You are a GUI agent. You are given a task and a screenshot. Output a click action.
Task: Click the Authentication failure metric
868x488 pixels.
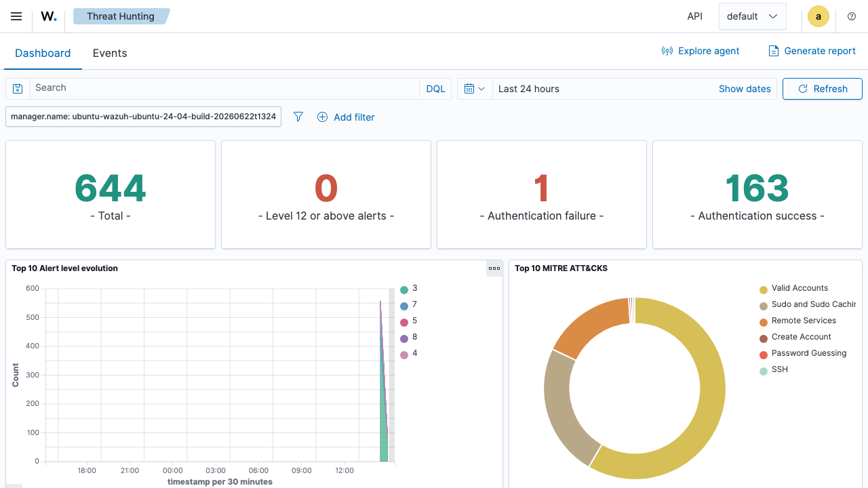click(541, 195)
